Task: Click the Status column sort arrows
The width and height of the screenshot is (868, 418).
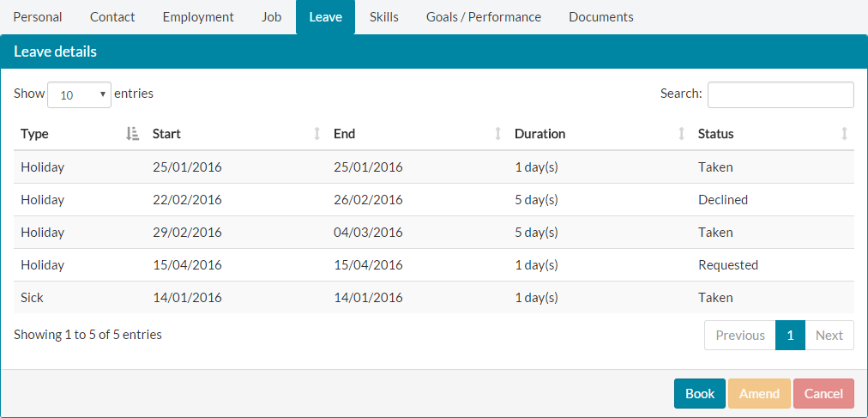Action: (x=844, y=134)
